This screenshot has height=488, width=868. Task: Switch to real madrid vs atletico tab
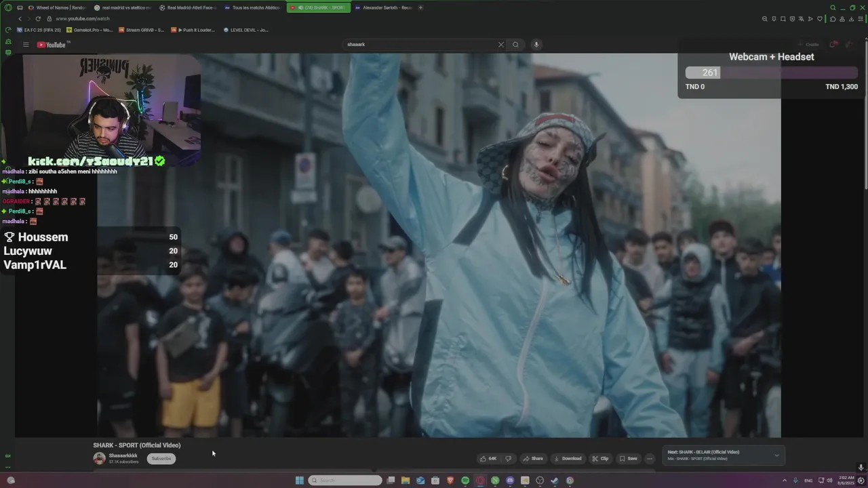(123, 7)
